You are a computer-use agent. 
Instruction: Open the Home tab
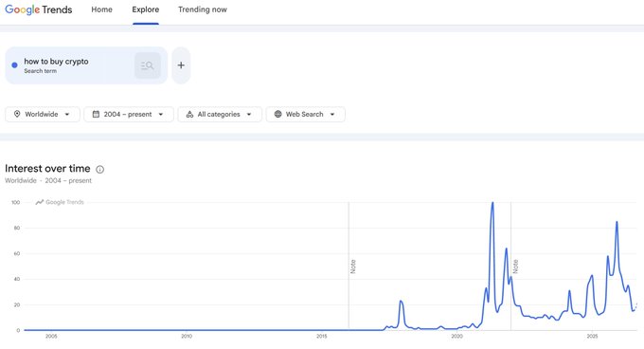click(102, 9)
